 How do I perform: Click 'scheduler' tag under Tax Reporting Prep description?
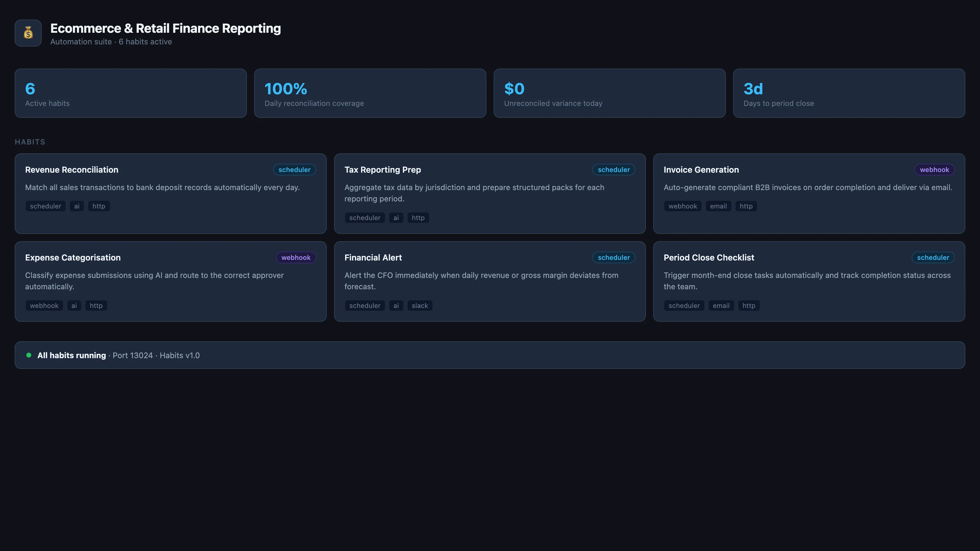click(x=364, y=218)
